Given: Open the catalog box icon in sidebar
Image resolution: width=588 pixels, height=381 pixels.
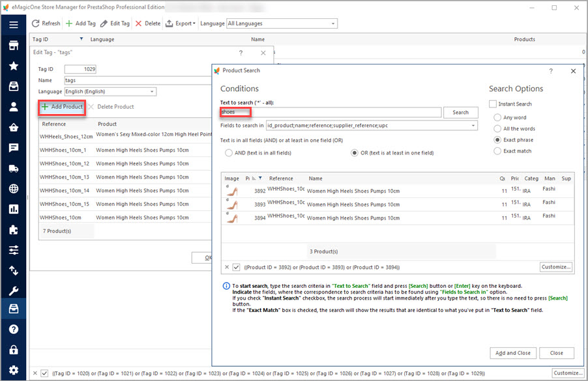Looking at the screenshot, I should pos(14,86).
